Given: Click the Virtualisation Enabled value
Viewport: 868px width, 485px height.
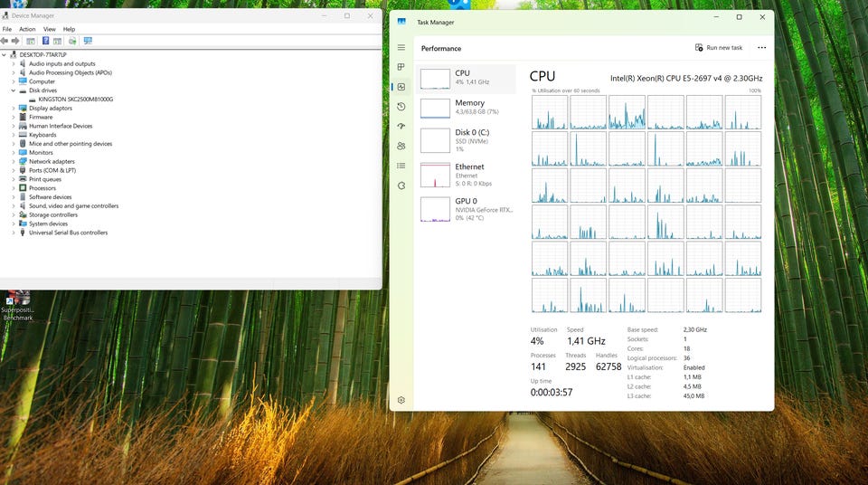Looking at the screenshot, I should (694, 367).
